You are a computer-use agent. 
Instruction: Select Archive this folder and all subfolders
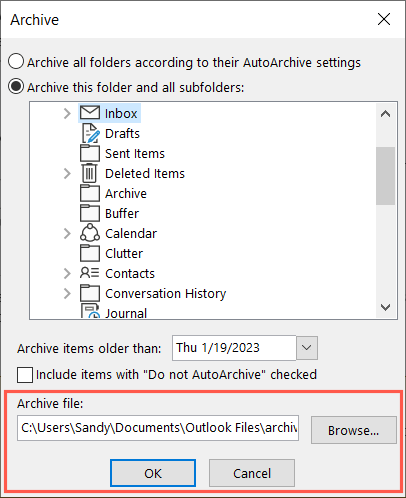click(16, 87)
